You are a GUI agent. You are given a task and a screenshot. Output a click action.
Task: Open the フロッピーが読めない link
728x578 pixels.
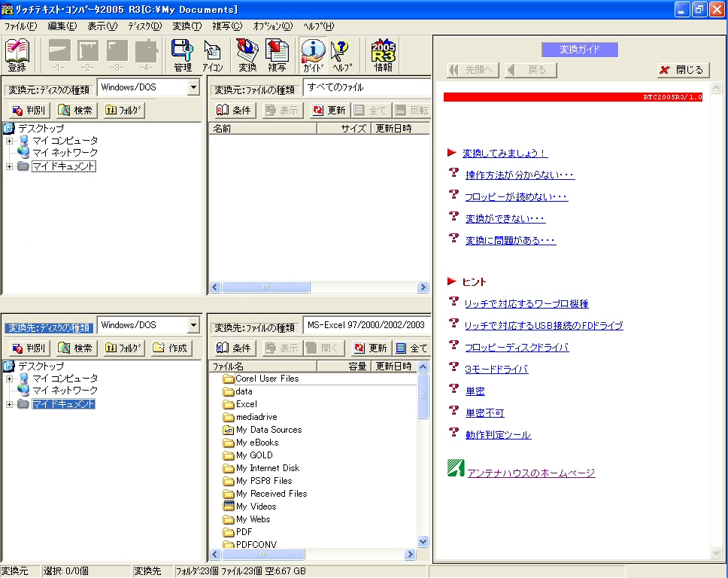tap(516, 196)
